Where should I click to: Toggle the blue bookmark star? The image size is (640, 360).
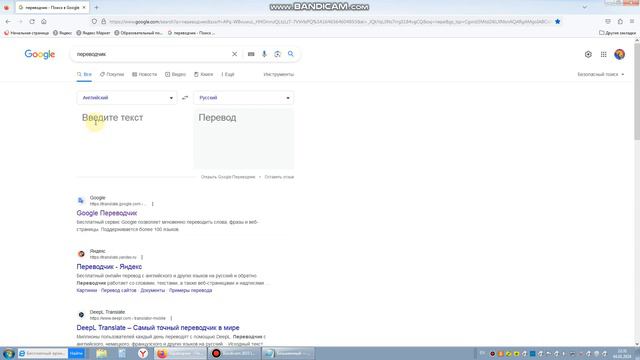tap(558, 22)
